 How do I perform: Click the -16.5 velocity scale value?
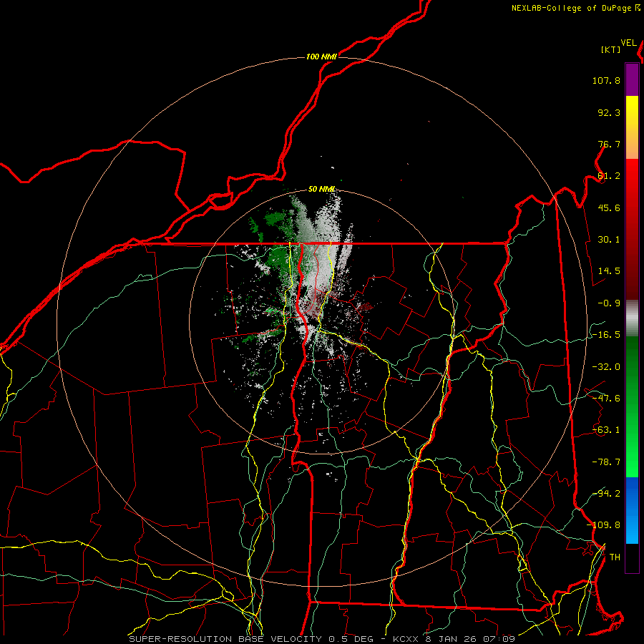(606, 335)
